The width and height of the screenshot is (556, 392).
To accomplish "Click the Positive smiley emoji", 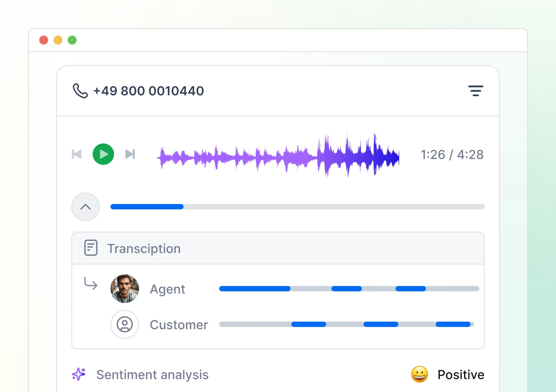I will [x=419, y=374].
